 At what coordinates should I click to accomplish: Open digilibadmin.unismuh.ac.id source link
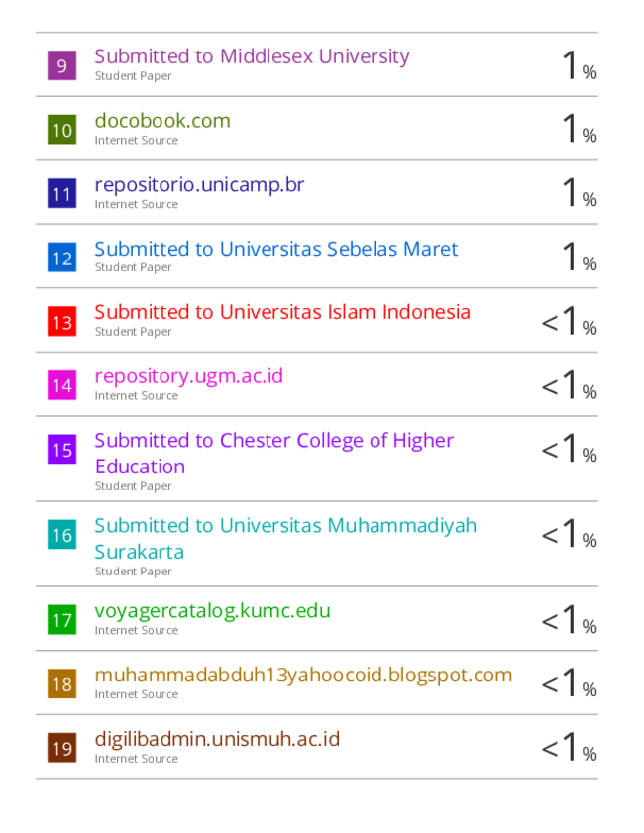coord(217,739)
